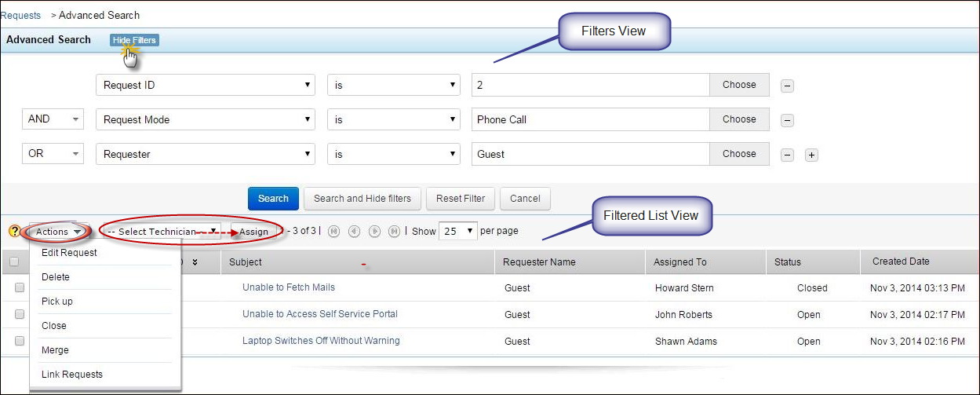
Task: Tick the select-all checkbox in table header
Action: (13, 262)
